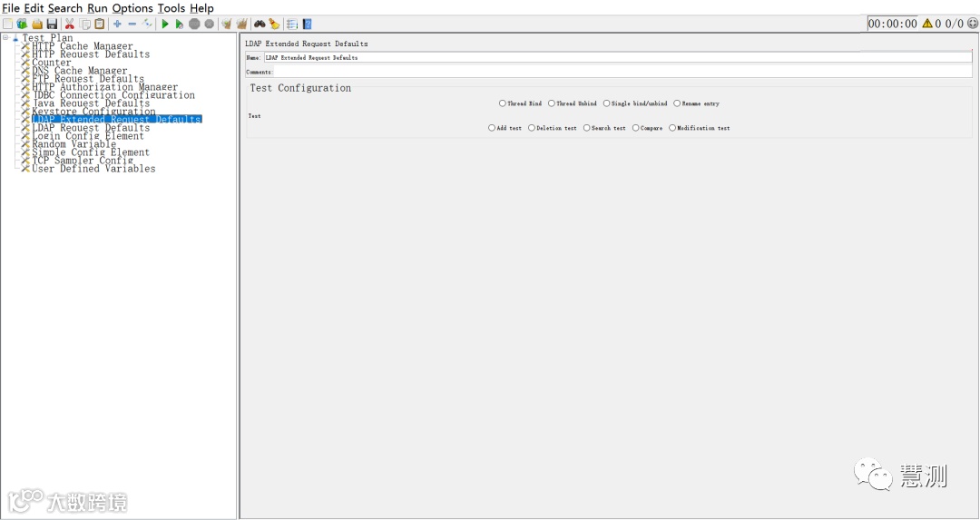Select LDAP Request Defaults in tree

91,127
